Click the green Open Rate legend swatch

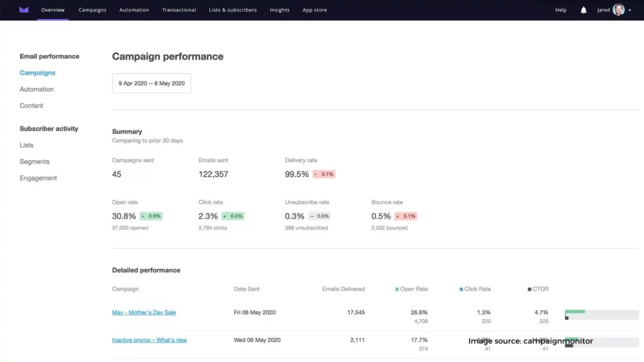coord(397,289)
